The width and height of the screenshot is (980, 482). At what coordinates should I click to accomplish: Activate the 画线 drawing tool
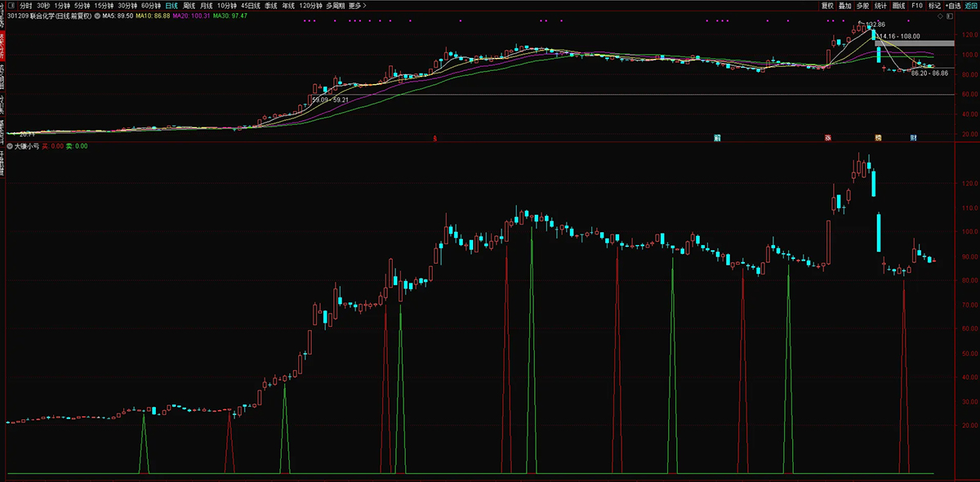pyautogui.click(x=899, y=5)
